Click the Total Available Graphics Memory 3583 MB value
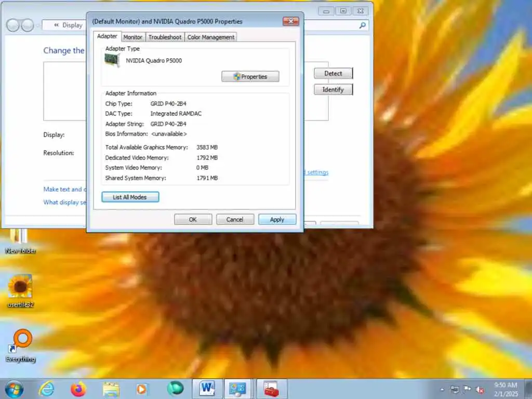Screen dimensions: 532x399 207,147
